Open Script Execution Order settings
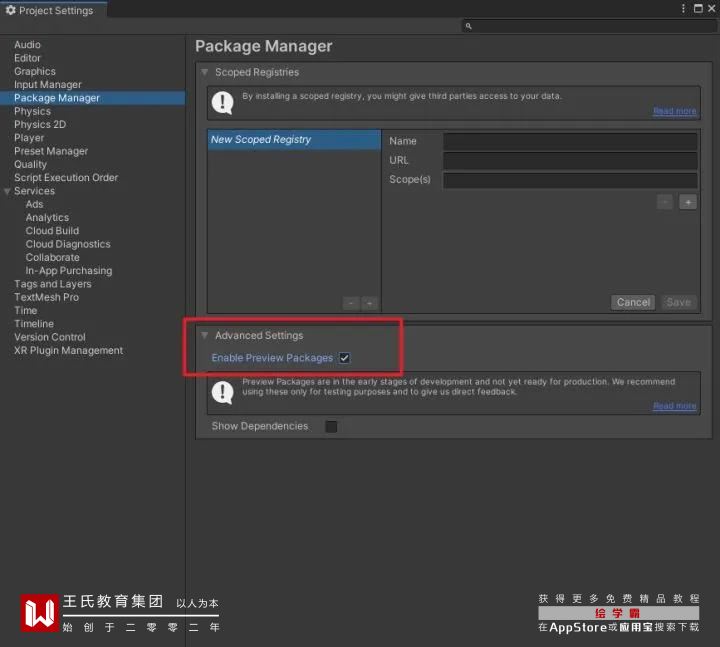The height and width of the screenshot is (647, 720). (66, 177)
